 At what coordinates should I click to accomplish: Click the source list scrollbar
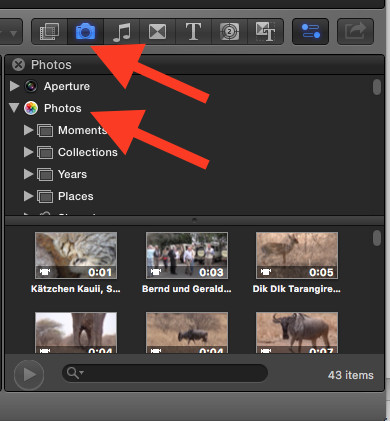point(377,87)
